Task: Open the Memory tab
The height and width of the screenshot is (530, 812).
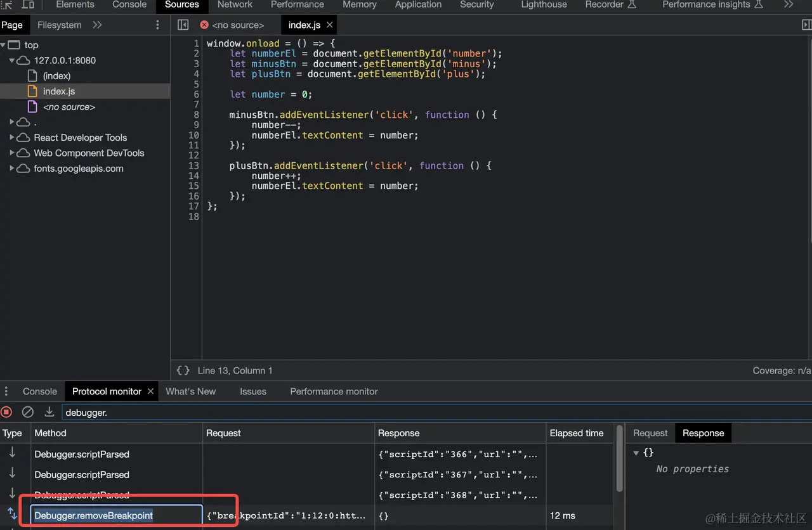Action: coord(360,4)
